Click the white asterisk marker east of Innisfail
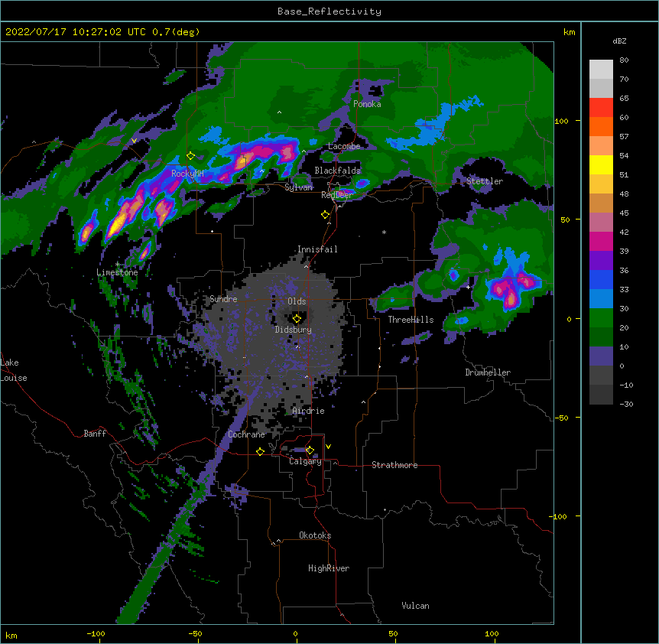The width and height of the screenshot is (659, 644). coord(384,232)
